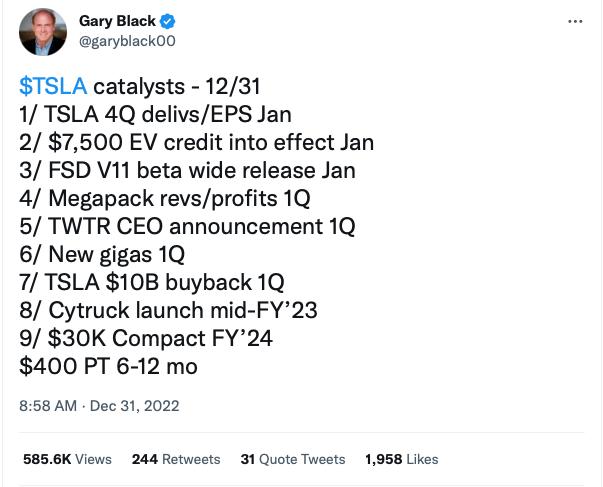Show the 244 Retweets list
Image resolution: width=603 pixels, height=487 pixels.
176,459
